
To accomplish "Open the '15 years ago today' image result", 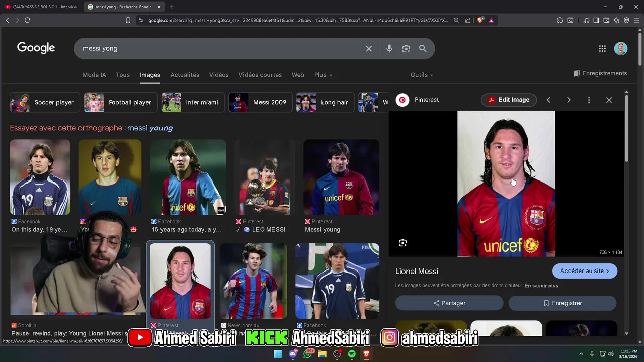I will click(x=188, y=177).
